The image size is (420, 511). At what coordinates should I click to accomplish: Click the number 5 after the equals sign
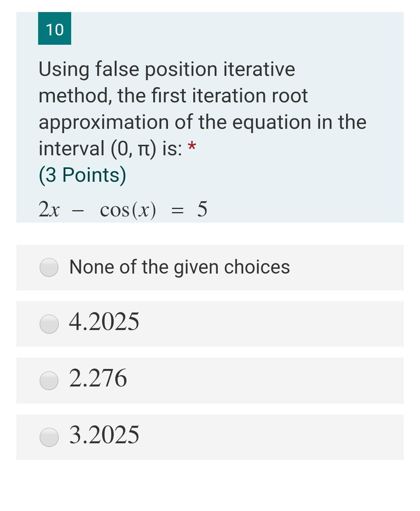(202, 209)
